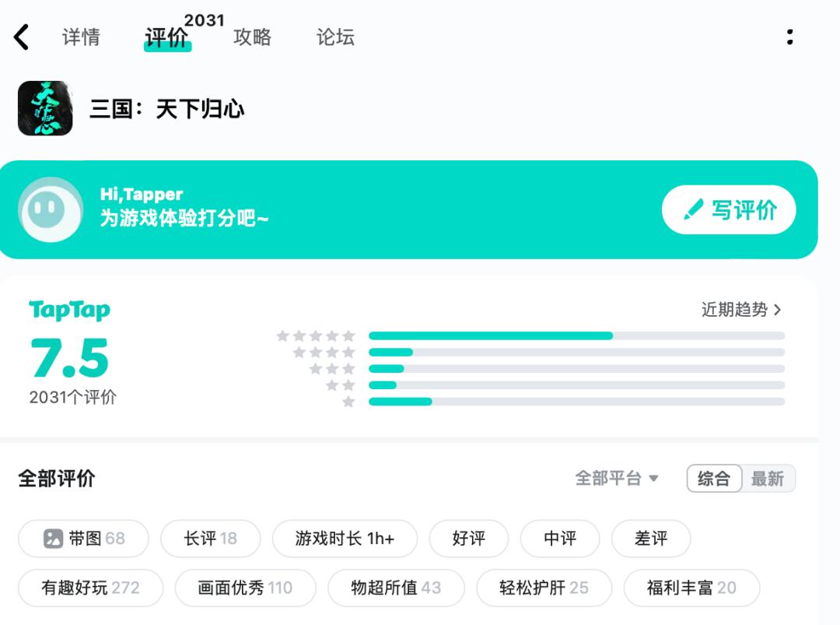The height and width of the screenshot is (625, 840).
Task: Click the 写评价 write review button
Action: (729, 210)
